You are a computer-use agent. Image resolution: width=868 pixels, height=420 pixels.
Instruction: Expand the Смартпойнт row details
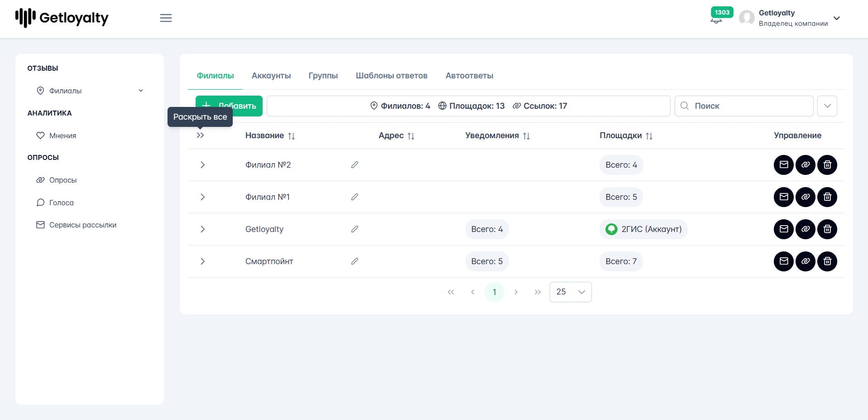pyautogui.click(x=202, y=261)
